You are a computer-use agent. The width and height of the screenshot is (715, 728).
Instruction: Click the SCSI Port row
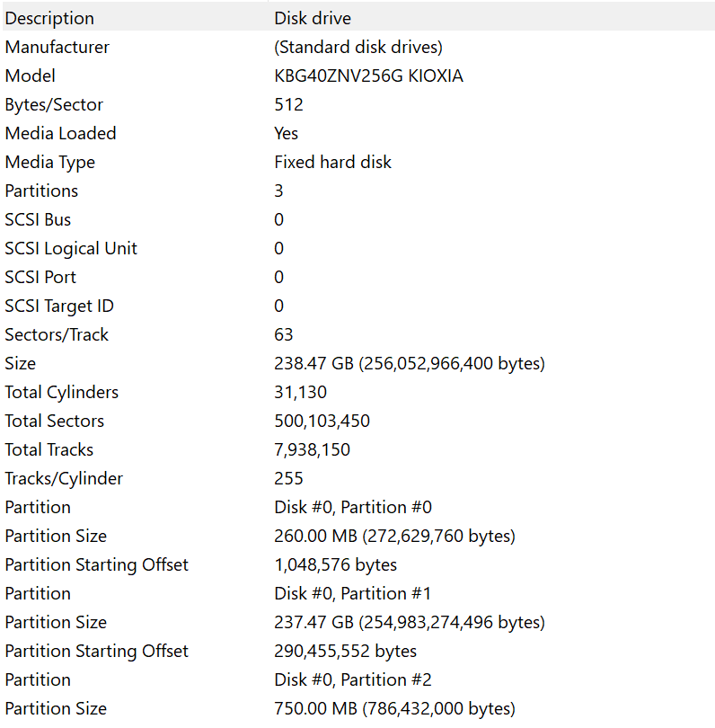pos(40,277)
